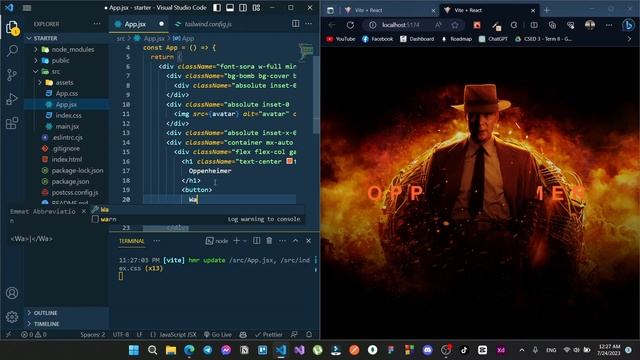The width and height of the screenshot is (640, 360).
Task: Open Explorer views and more actions ellipsis
Action: 97,24
